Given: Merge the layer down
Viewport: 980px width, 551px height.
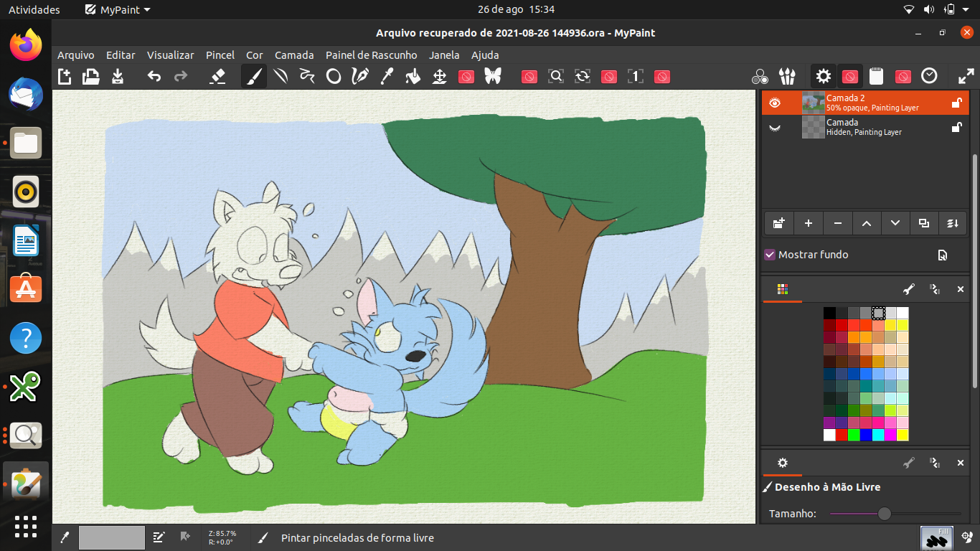Looking at the screenshot, I should 953,223.
